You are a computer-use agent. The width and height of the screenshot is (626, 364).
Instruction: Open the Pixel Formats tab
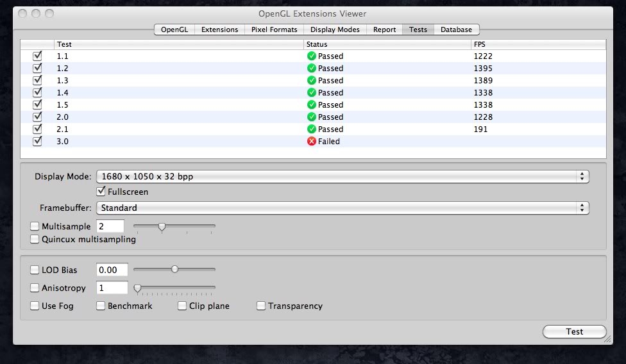point(275,29)
